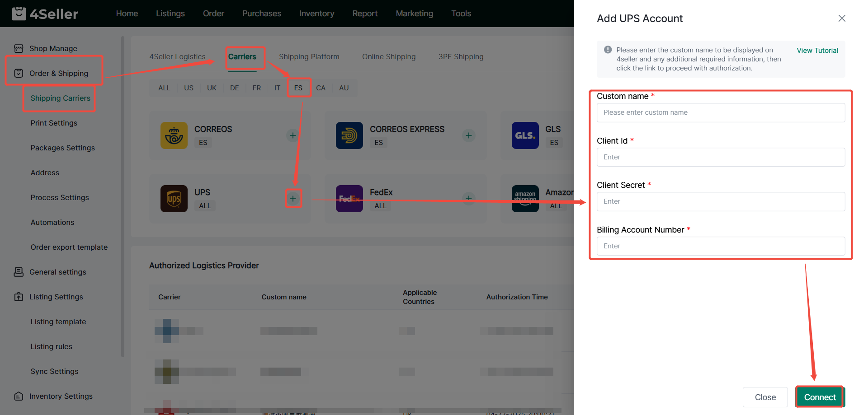Click the CORREOS carrier logo
868x415 pixels.
[x=174, y=135]
